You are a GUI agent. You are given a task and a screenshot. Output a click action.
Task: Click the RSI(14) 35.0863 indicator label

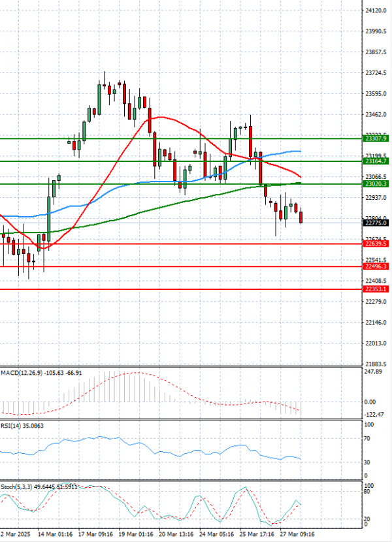22,426
